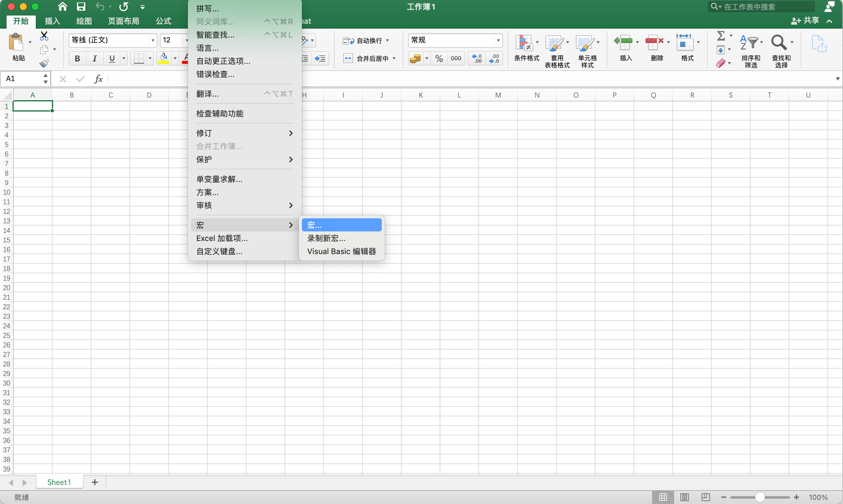The height and width of the screenshot is (504, 843).
Task: Toggle Italic formatting
Action: coord(95,58)
